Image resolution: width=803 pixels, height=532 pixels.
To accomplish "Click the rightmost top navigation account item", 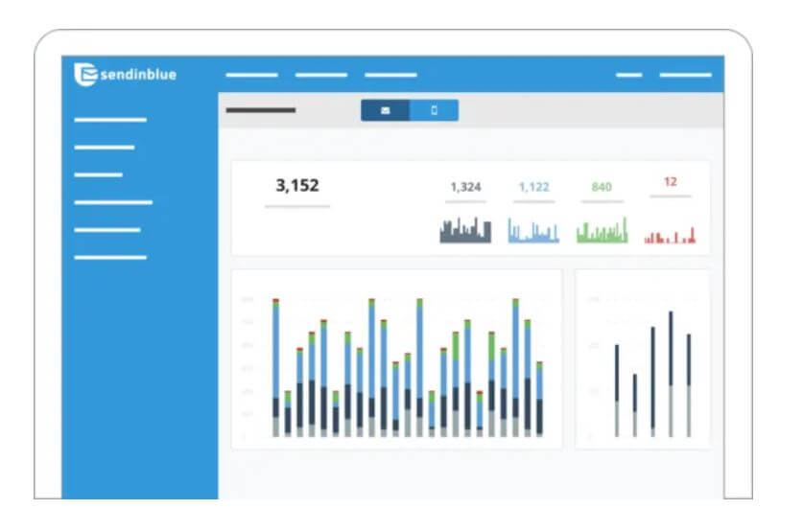I will coord(685,75).
